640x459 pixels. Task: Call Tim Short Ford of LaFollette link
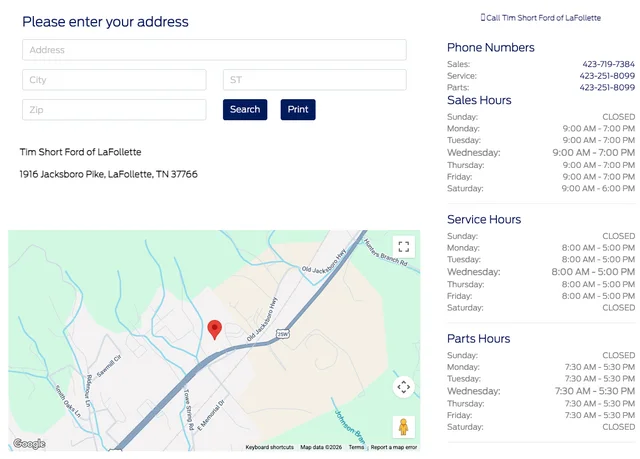tap(541, 18)
